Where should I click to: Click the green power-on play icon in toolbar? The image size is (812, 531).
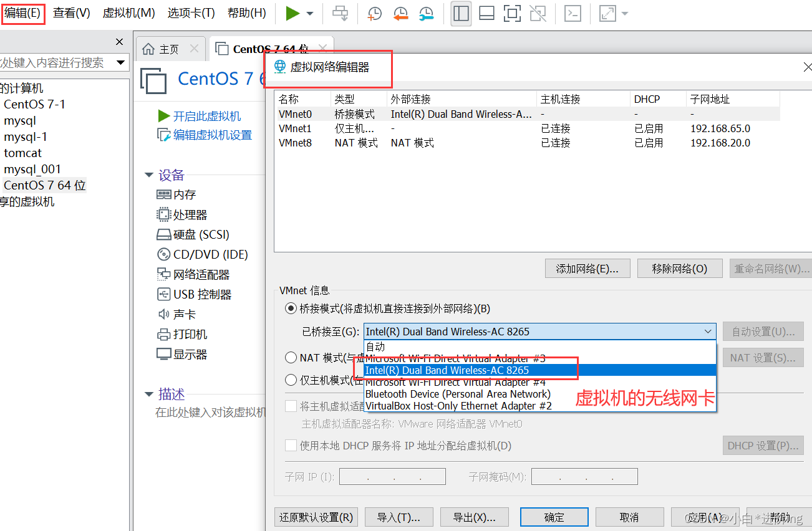click(292, 13)
